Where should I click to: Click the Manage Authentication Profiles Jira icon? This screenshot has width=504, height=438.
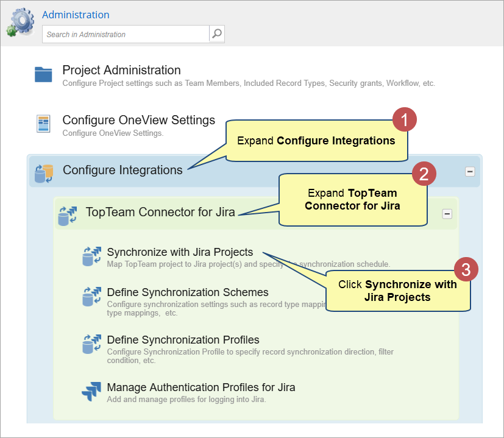(91, 391)
